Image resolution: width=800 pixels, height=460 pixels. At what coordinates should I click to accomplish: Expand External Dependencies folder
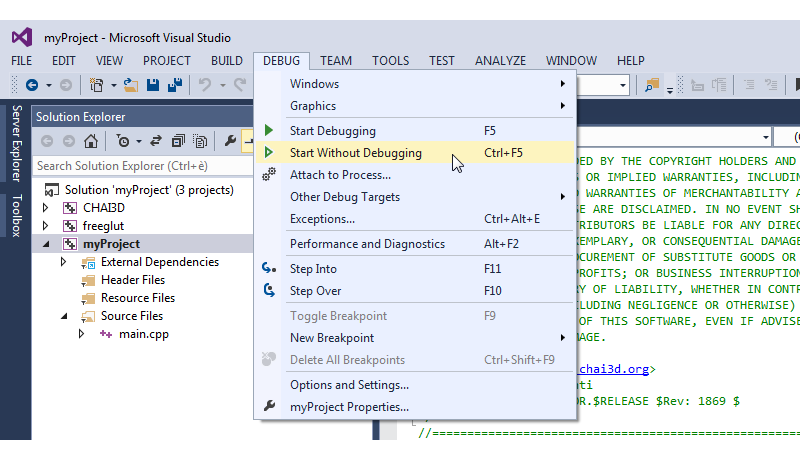[x=63, y=262]
